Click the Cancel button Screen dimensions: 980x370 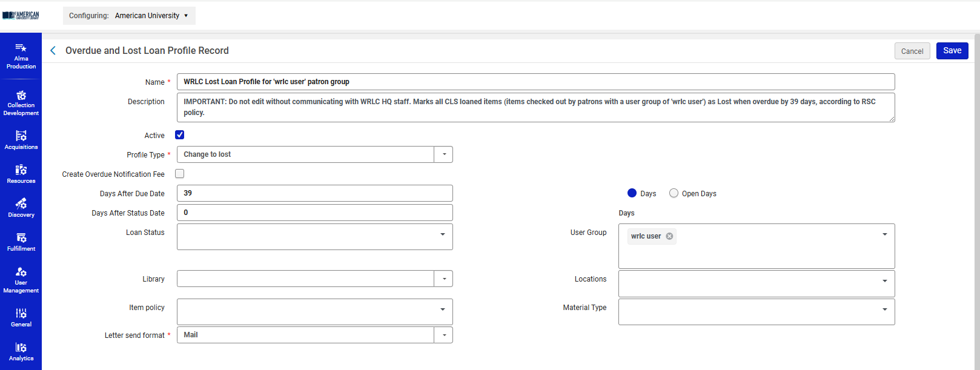coord(912,51)
